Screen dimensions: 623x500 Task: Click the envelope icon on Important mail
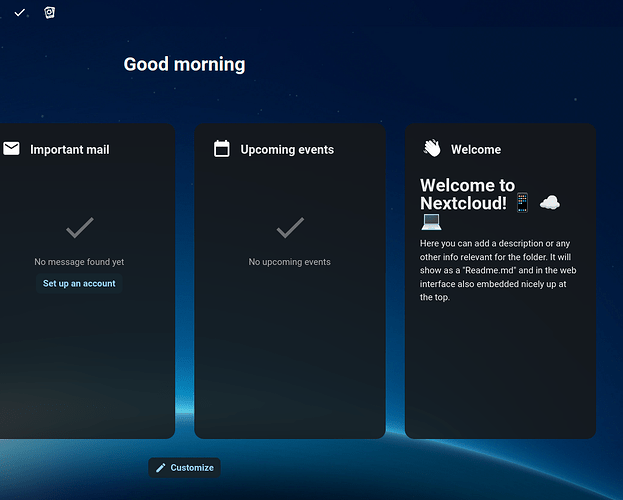(x=11, y=149)
